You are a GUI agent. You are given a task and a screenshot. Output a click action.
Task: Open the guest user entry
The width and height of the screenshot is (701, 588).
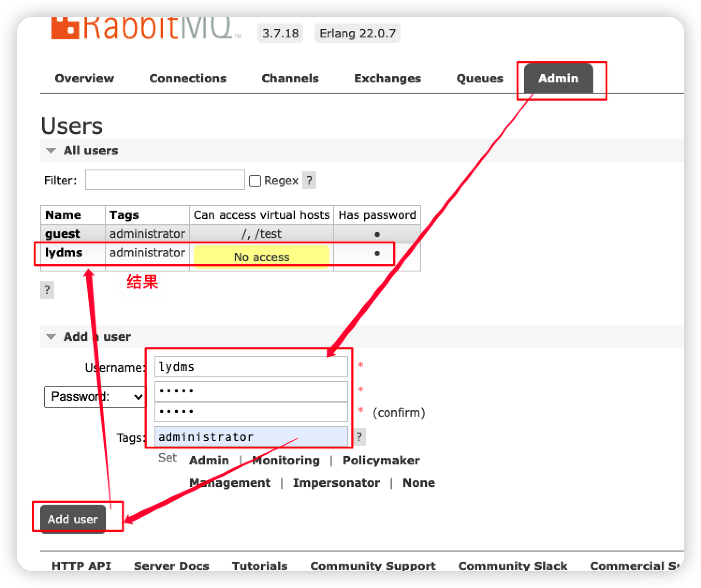point(62,234)
